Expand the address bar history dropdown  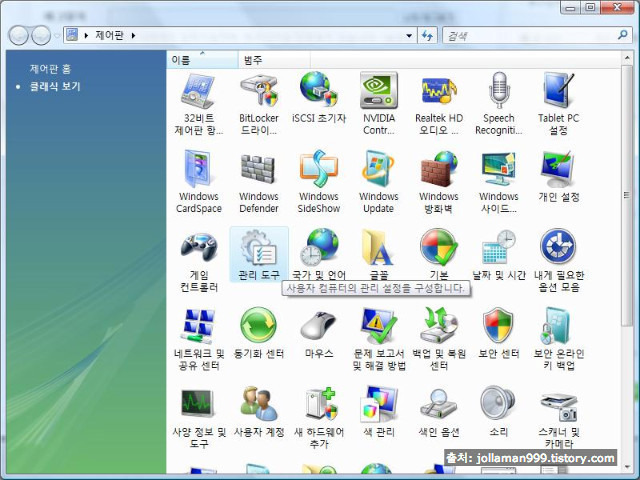(409, 36)
